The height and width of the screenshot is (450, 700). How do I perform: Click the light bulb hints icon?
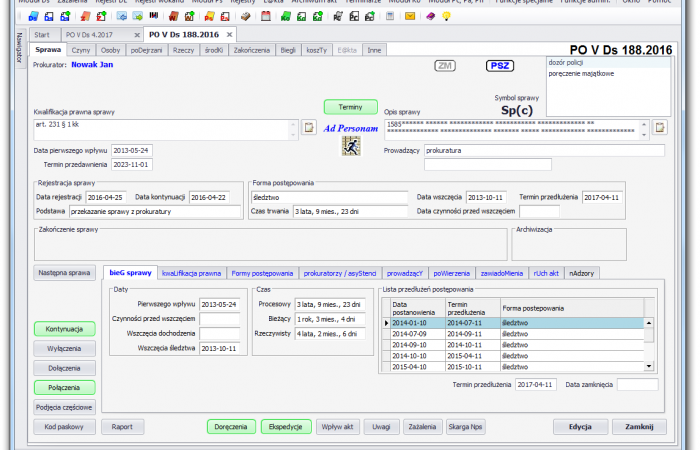tap(446, 17)
